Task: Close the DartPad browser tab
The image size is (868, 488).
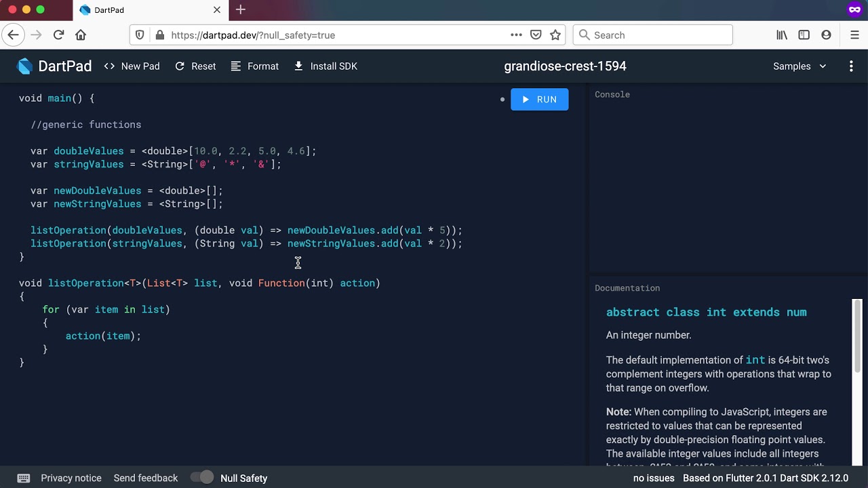Action: tap(217, 9)
